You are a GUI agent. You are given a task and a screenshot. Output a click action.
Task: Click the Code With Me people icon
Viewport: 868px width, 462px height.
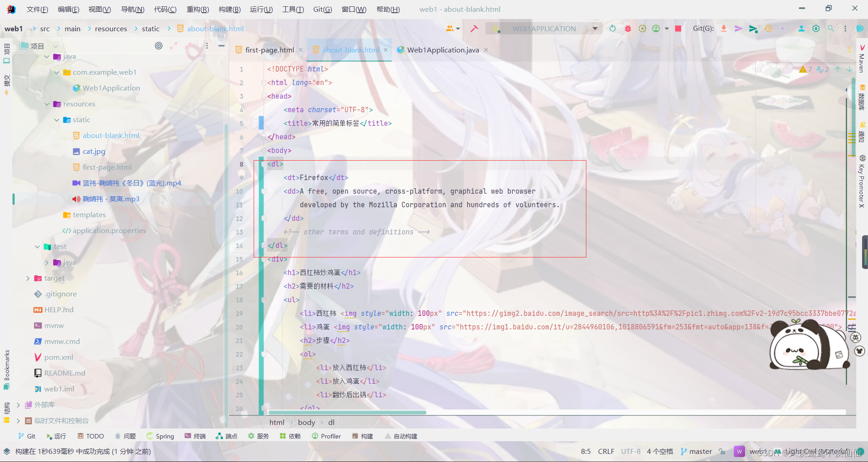pos(453,29)
